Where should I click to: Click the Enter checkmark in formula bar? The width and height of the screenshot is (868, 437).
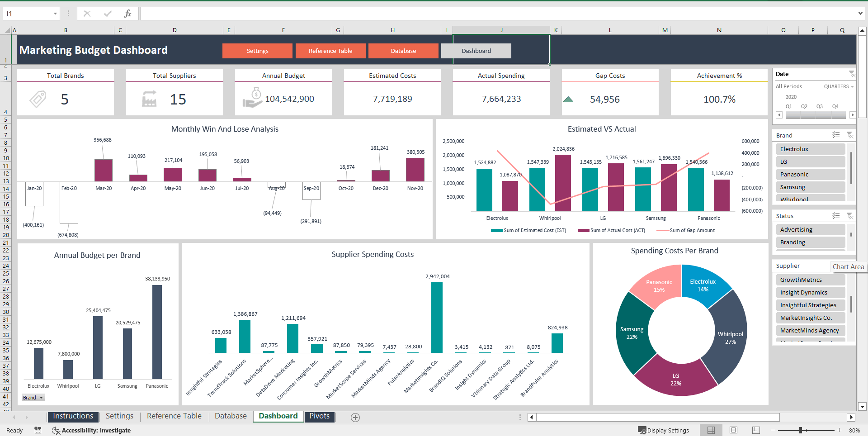[107, 14]
